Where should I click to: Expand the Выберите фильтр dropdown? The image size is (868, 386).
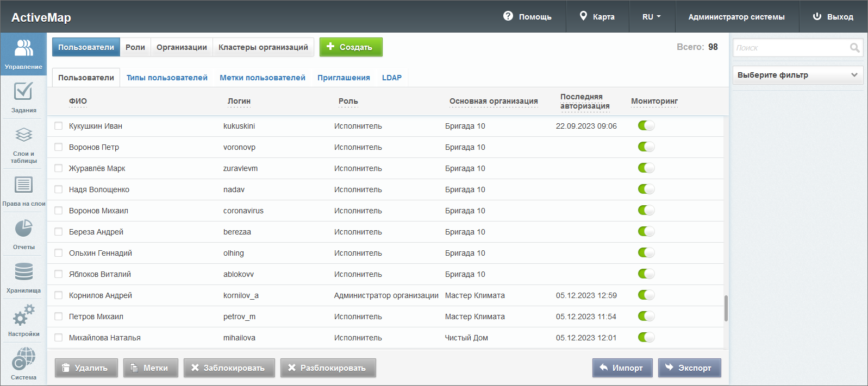797,75
